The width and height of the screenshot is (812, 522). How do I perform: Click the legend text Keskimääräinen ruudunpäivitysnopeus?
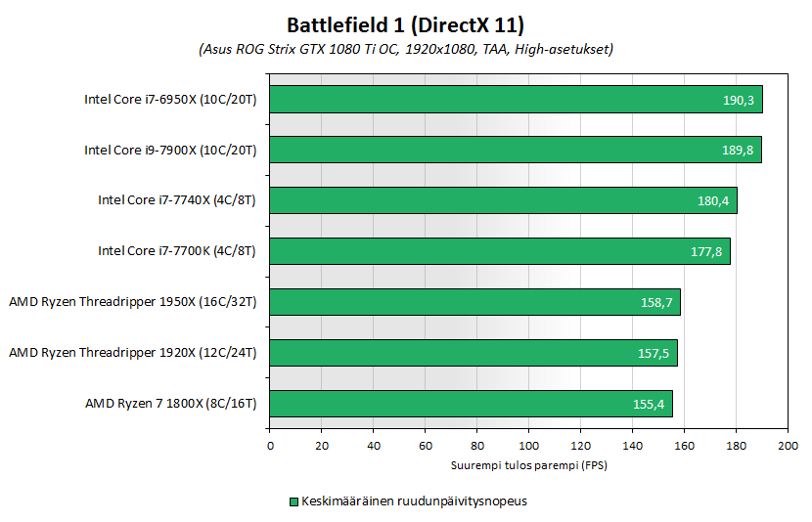click(x=414, y=500)
